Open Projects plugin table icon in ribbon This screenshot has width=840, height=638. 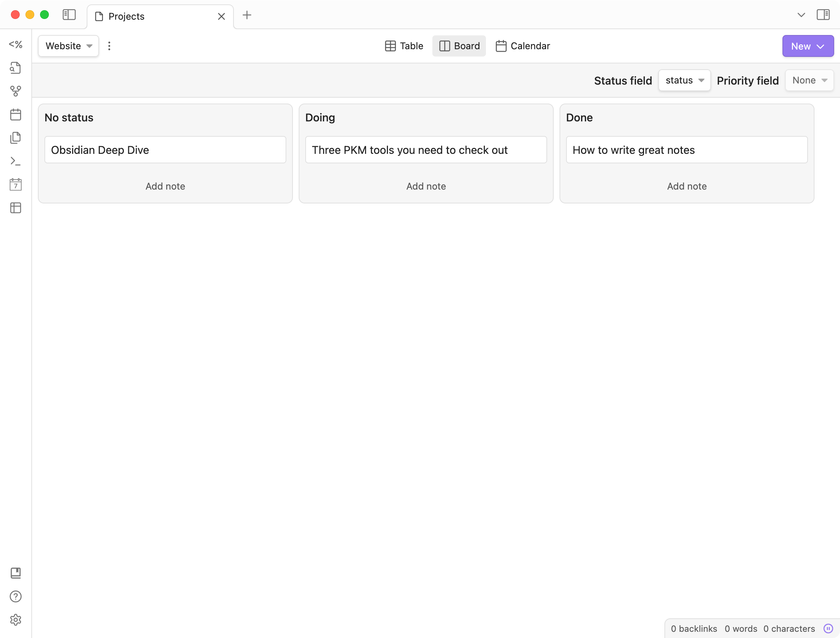point(16,208)
